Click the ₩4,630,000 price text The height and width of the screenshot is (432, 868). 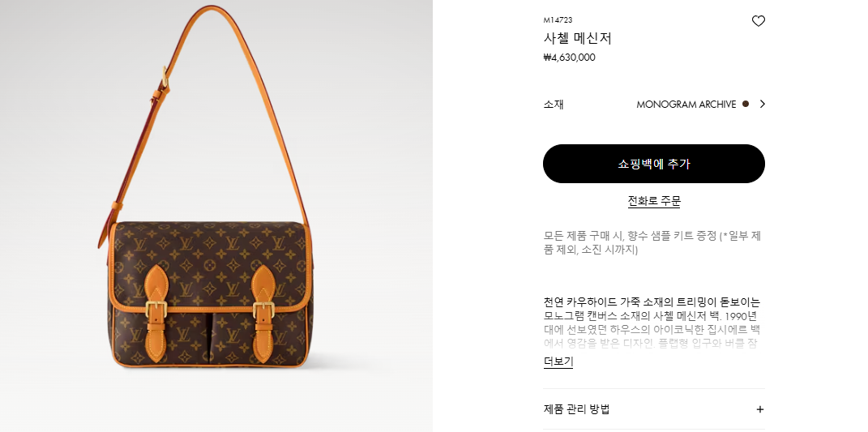(x=569, y=57)
